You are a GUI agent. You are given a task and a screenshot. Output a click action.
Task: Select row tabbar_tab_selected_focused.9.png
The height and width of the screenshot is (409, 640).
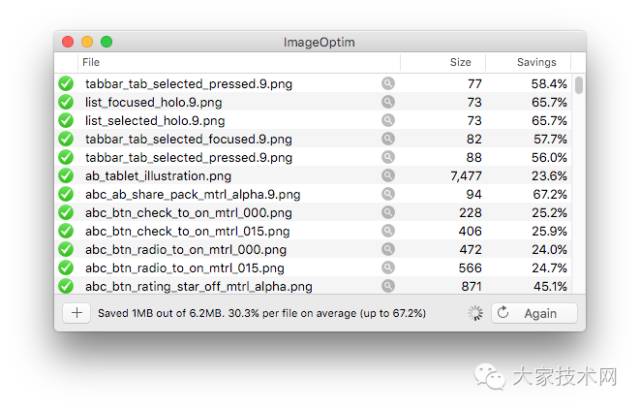[313, 139]
